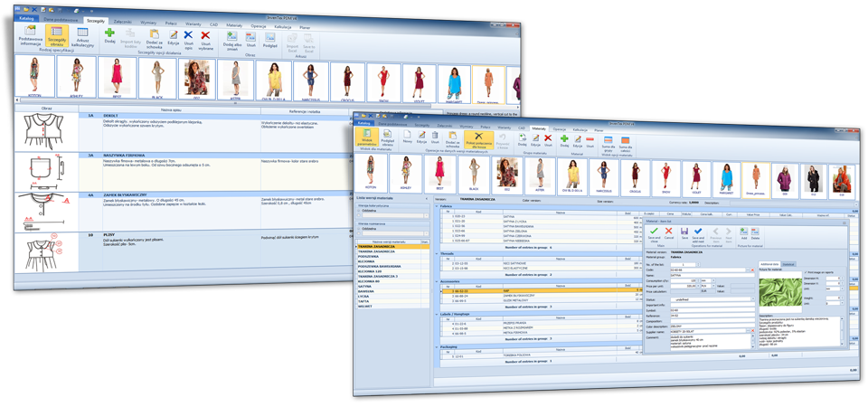Click green plus Dodaj in Materiał group
Image resolution: width=868 pixels, height=407 pixels.
[564, 141]
